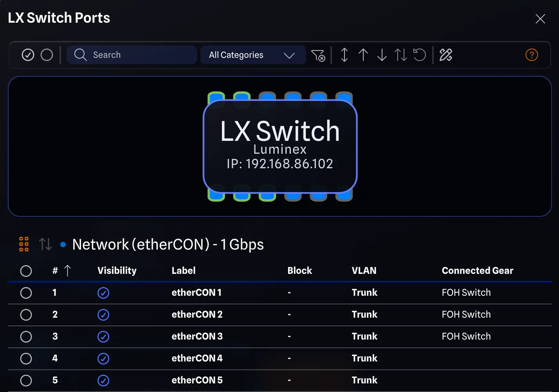
Task: Click the up-down sort arrows in toolbar
Action: (401, 55)
